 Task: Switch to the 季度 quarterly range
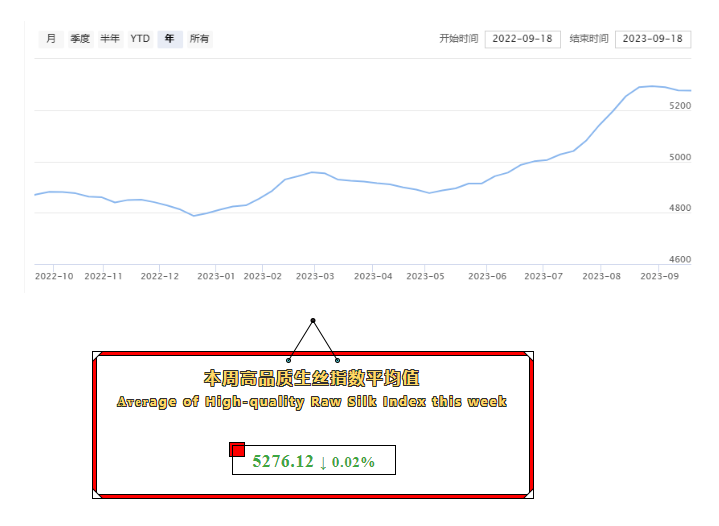tap(80, 39)
